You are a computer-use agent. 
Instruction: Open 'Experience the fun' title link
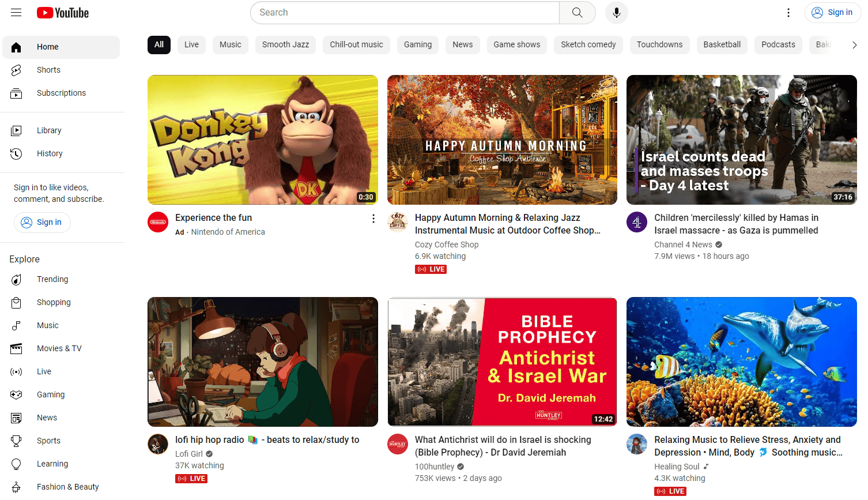click(213, 217)
